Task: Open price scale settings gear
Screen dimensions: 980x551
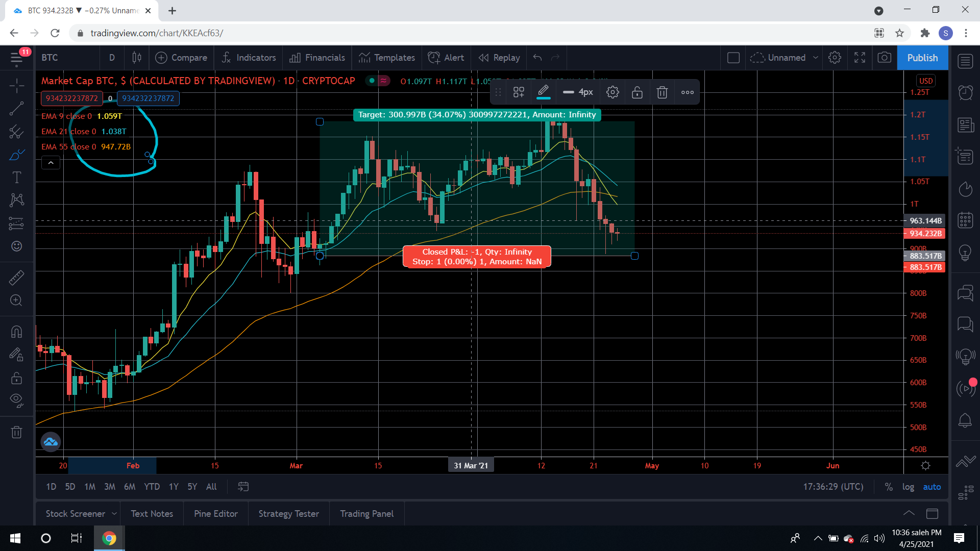Action: pos(925,466)
